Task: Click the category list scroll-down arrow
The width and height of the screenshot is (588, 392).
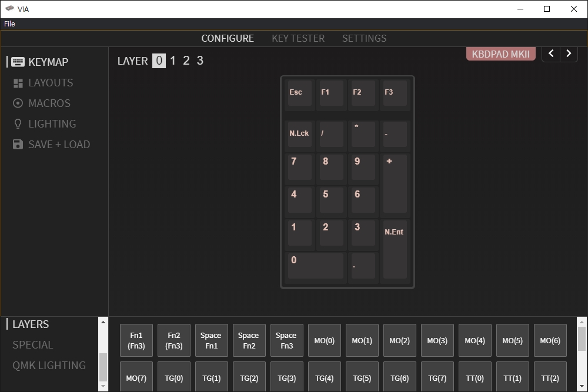Action: coord(103,386)
